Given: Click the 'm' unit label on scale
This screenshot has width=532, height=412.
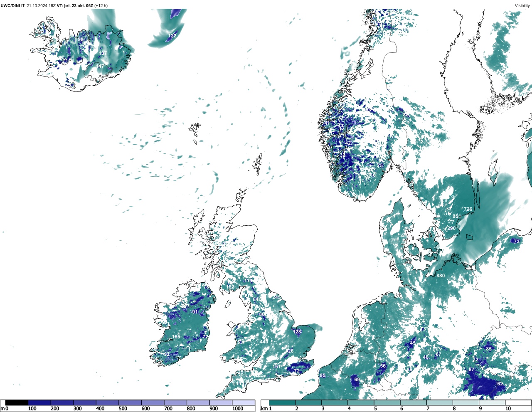Looking at the screenshot, I should (x=2, y=409).
